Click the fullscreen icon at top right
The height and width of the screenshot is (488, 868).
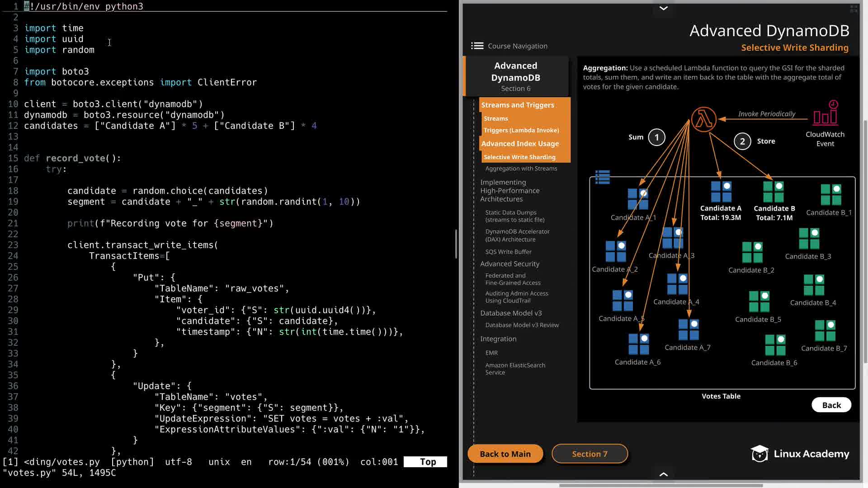854,9
